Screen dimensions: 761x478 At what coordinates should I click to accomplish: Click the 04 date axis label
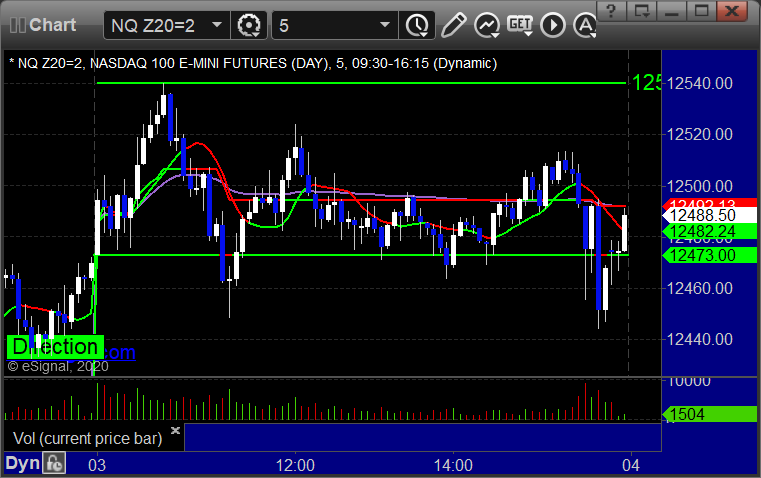(x=631, y=465)
